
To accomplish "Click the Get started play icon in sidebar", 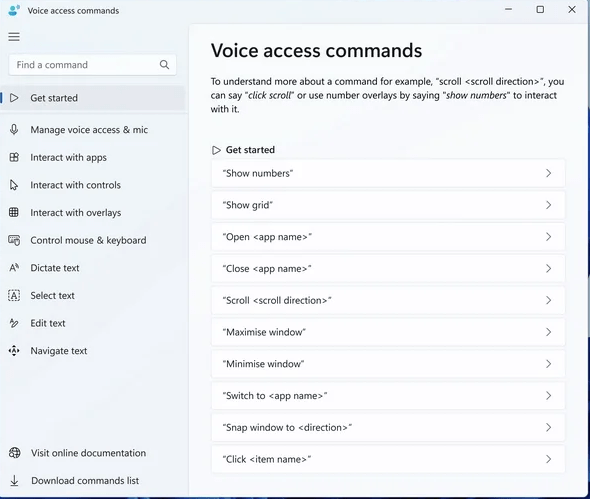I will click(14, 98).
